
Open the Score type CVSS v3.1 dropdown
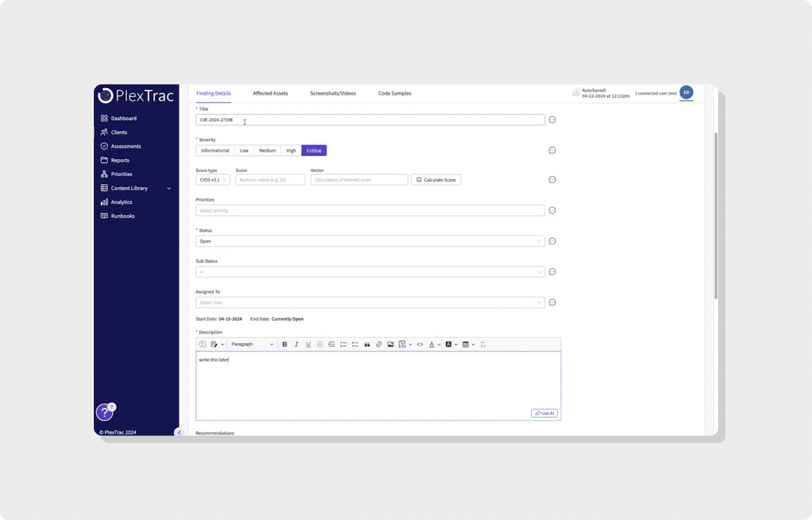[213, 180]
